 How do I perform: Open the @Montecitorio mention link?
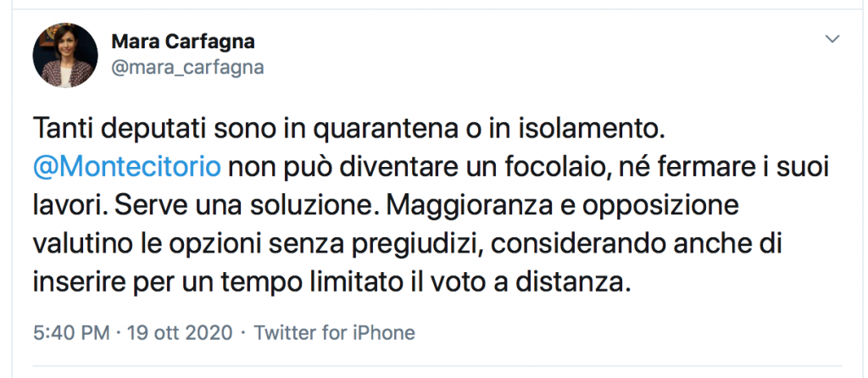128,165
